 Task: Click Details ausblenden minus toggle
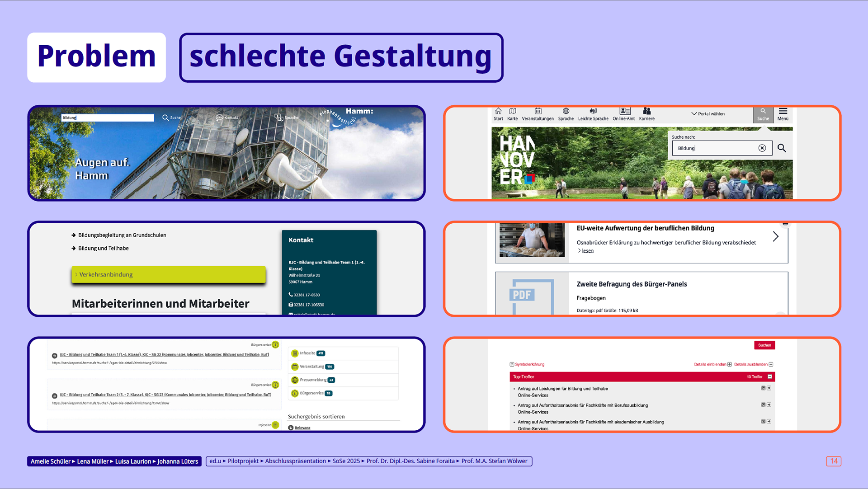[771, 364]
